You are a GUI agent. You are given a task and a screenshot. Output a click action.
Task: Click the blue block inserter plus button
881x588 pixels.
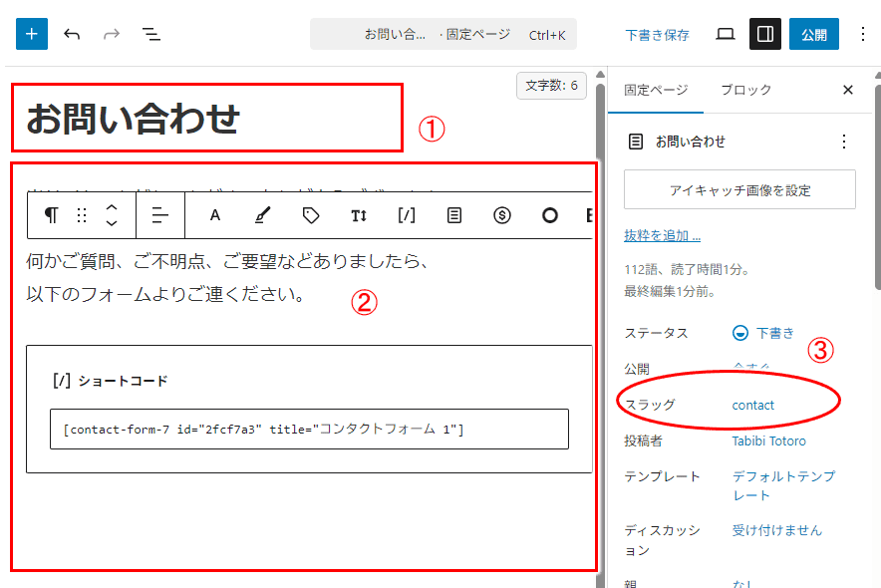click(x=32, y=34)
